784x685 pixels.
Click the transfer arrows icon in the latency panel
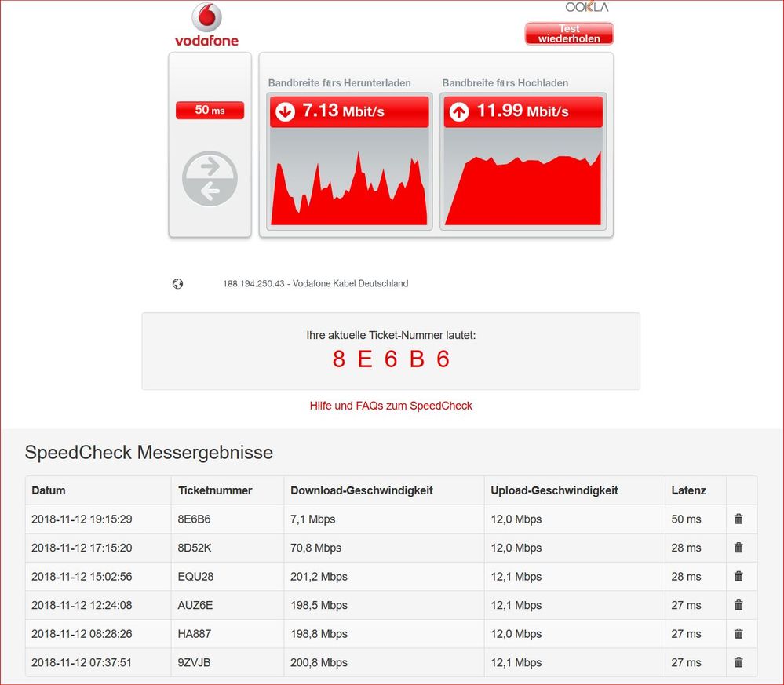(x=210, y=179)
